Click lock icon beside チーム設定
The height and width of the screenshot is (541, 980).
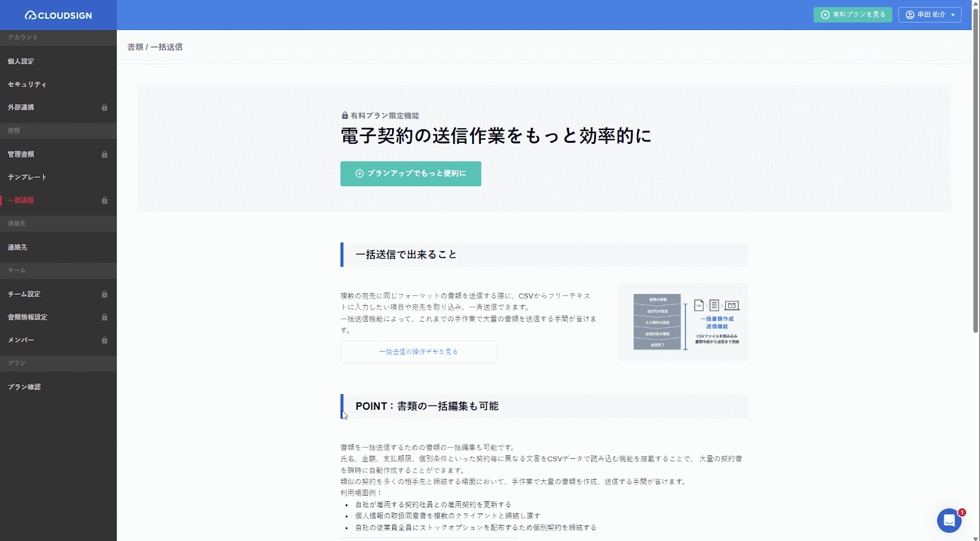(104, 294)
